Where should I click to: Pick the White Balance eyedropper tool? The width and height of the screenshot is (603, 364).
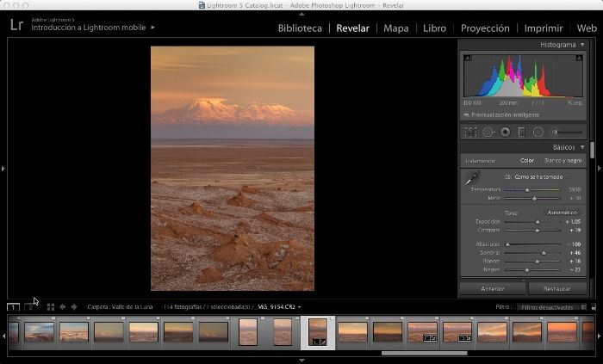[472, 178]
